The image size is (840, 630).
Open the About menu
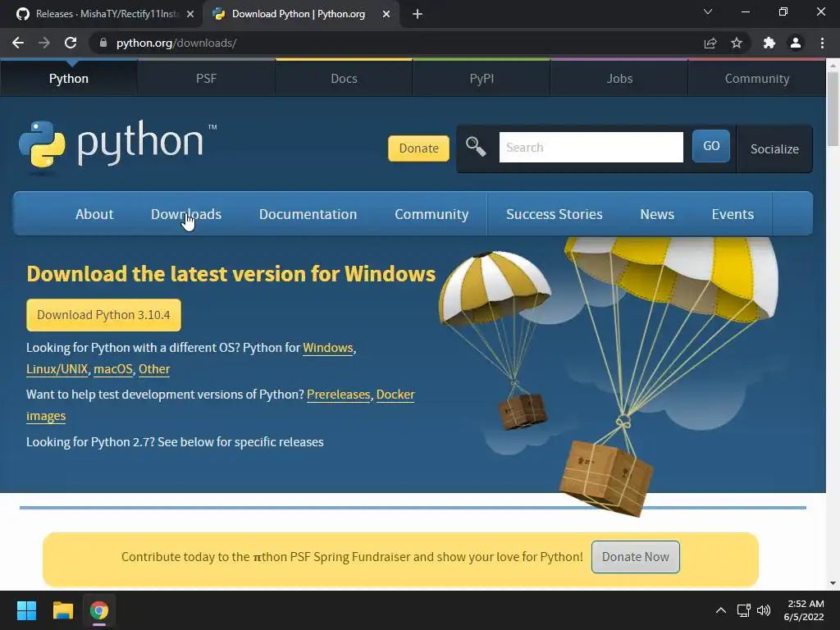[x=94, y=214]
